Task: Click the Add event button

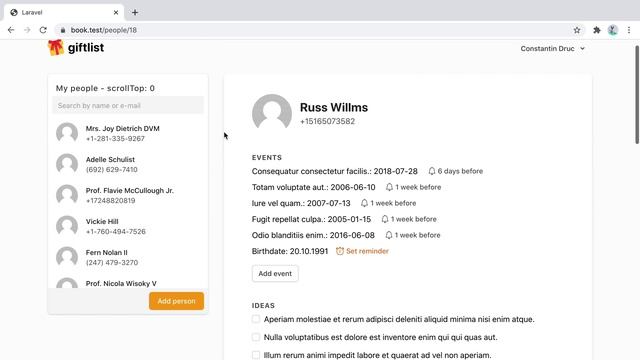Action: [275, 273]
